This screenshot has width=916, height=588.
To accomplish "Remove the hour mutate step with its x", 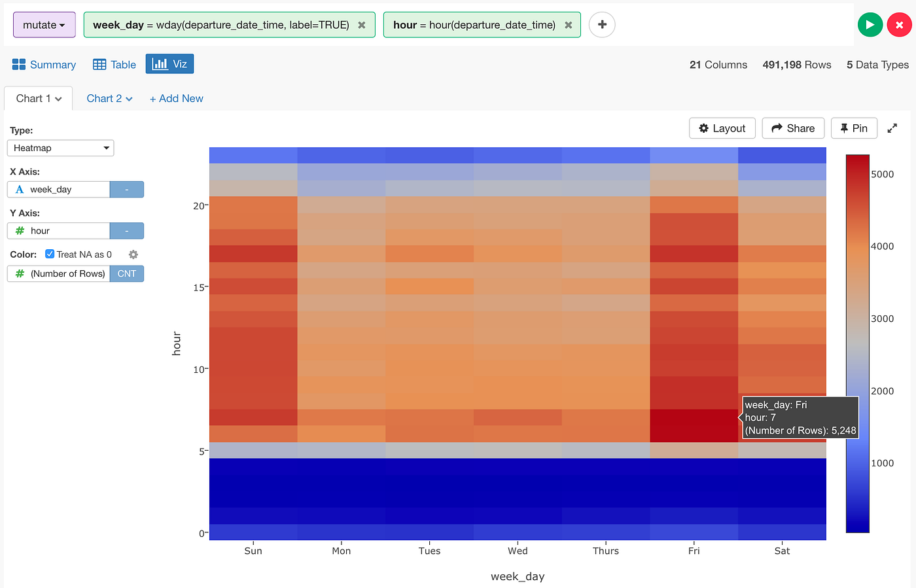I will click(568, 24).
